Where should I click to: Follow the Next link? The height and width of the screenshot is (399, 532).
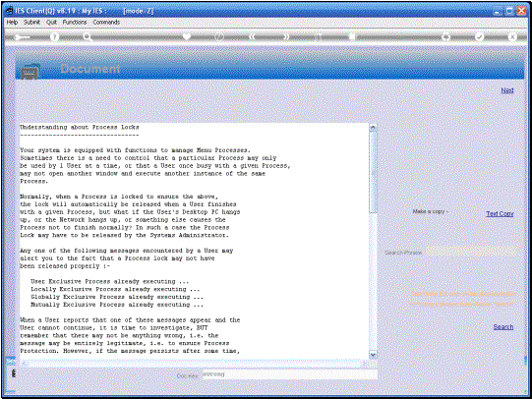(507, 90)
